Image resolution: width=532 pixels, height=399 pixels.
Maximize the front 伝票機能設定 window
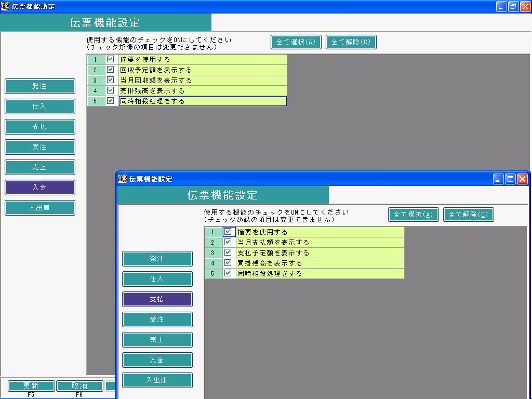coord(510,179)
